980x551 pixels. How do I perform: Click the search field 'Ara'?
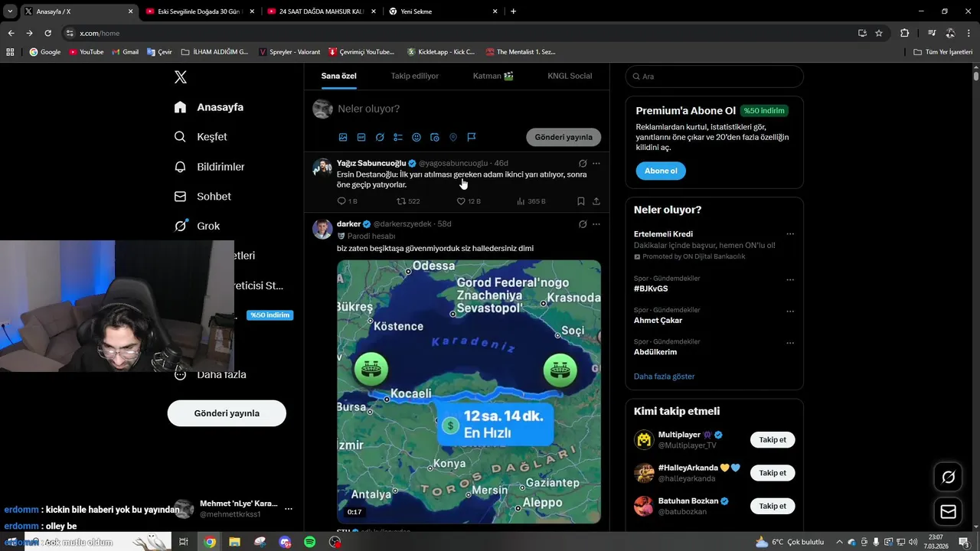714,77
